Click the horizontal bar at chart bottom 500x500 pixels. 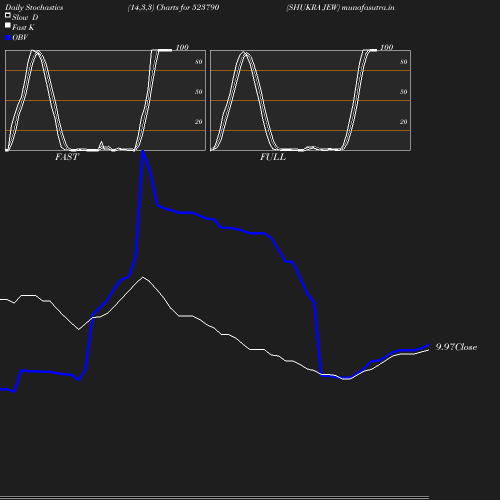coord(214,497)
